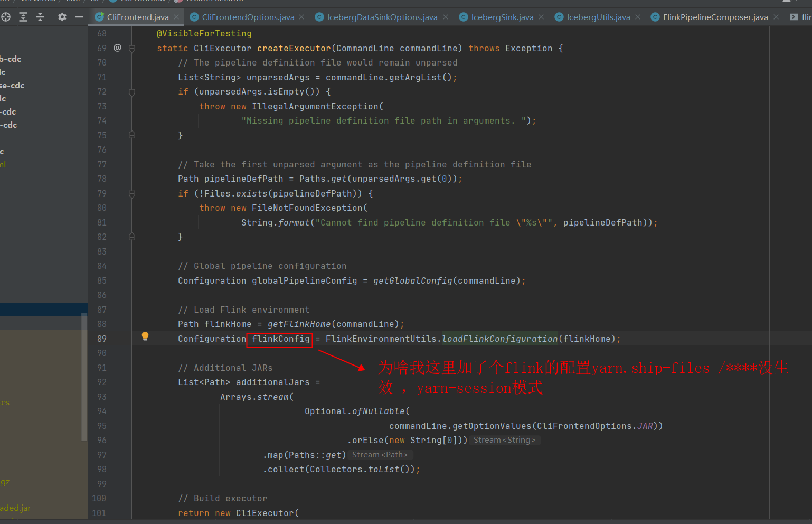Click the Stream<String> inlay hint
This screenshot has width=812, height=524.
click(505, 440)
